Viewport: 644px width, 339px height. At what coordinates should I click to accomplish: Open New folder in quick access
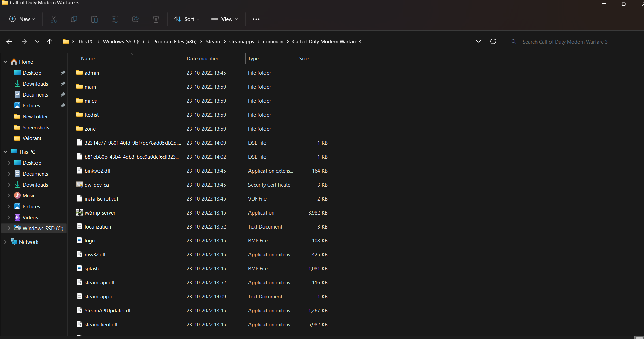(x=35, y=116)
